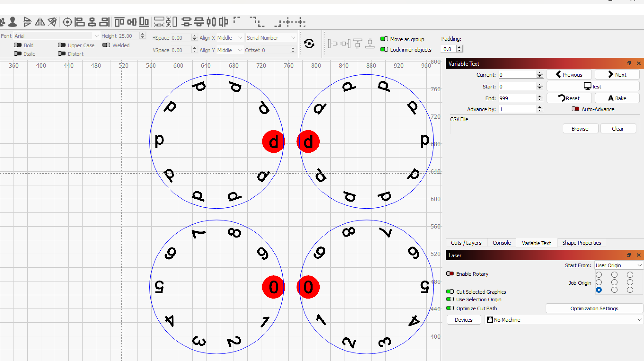
Task: Click the two-point rotate/scale tool icon
Action: [x=52, y=22]
